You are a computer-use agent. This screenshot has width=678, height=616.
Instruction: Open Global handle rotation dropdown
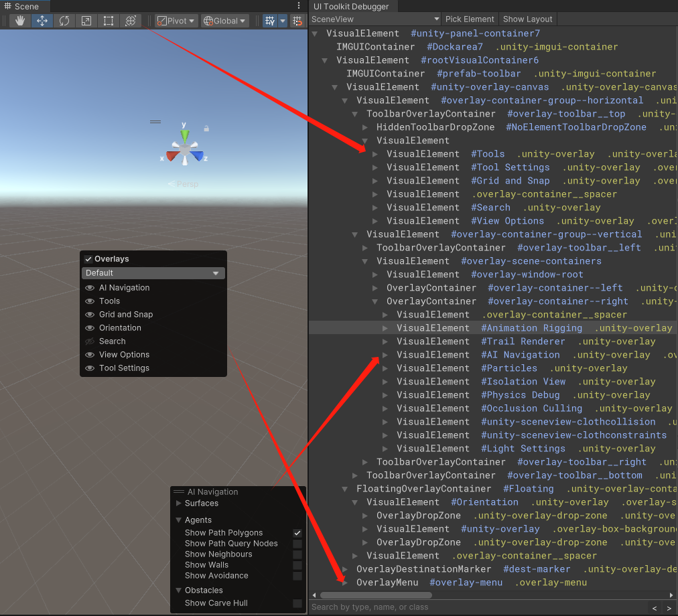coord(224,21)
